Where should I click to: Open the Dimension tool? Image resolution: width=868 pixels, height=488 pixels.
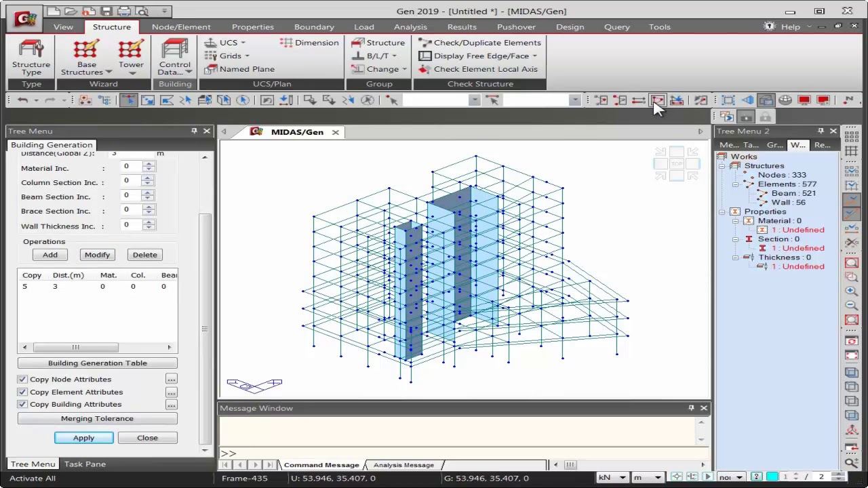pyautogui.click(x=309, y=43)
